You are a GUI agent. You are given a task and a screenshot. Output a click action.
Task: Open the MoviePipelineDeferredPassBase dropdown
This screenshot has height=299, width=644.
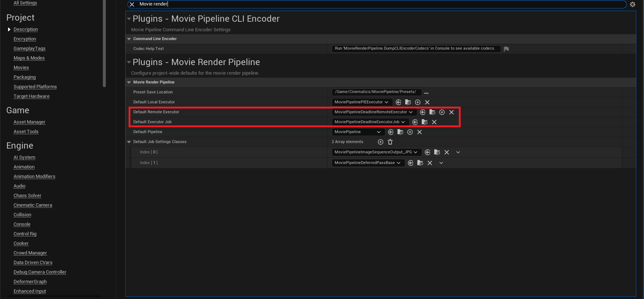[x=368, y=163]
